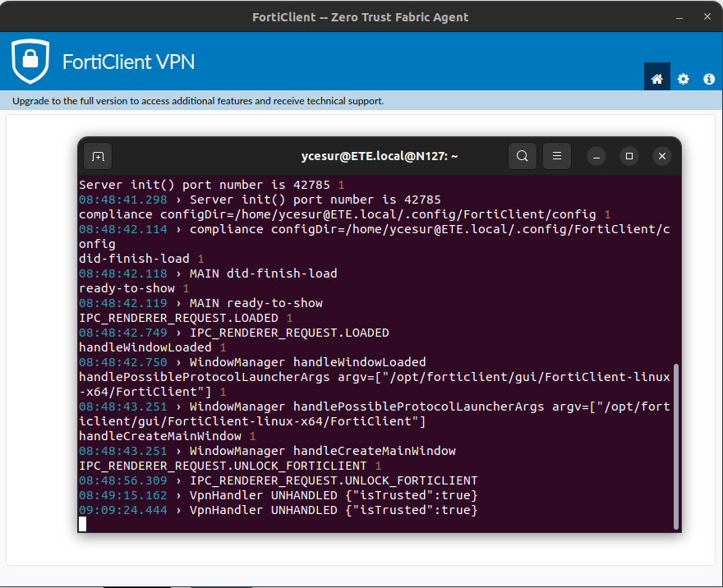
Task: Click the FortiClient VPN heading text
Action: tap(129, 62)
